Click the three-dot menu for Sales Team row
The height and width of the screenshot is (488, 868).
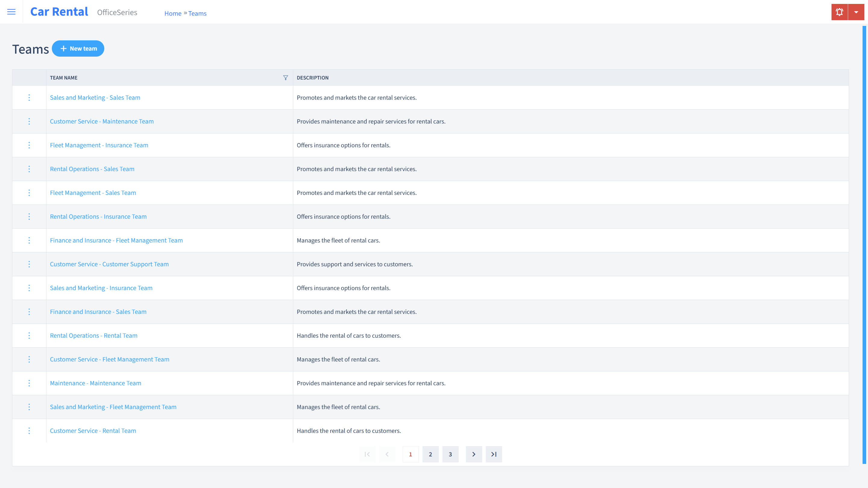[x=29, y=97]
